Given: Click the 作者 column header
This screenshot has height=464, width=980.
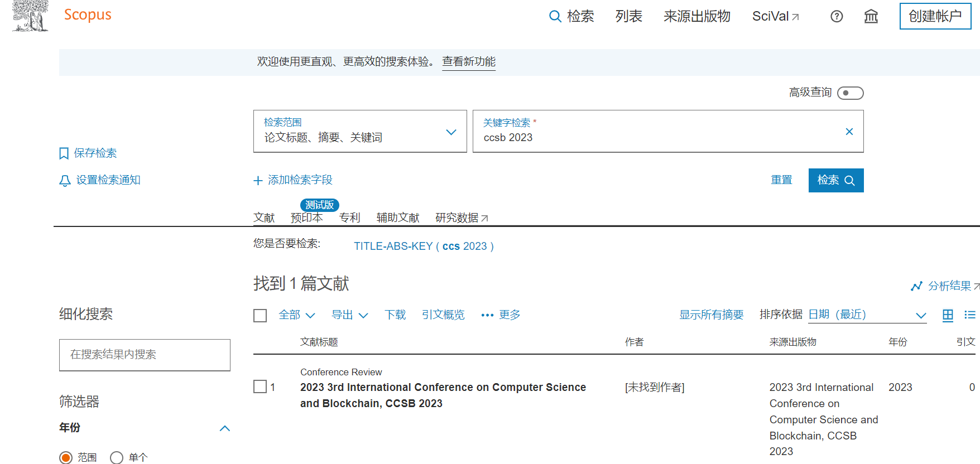Looking at the screenshot, I should point(635,342).
